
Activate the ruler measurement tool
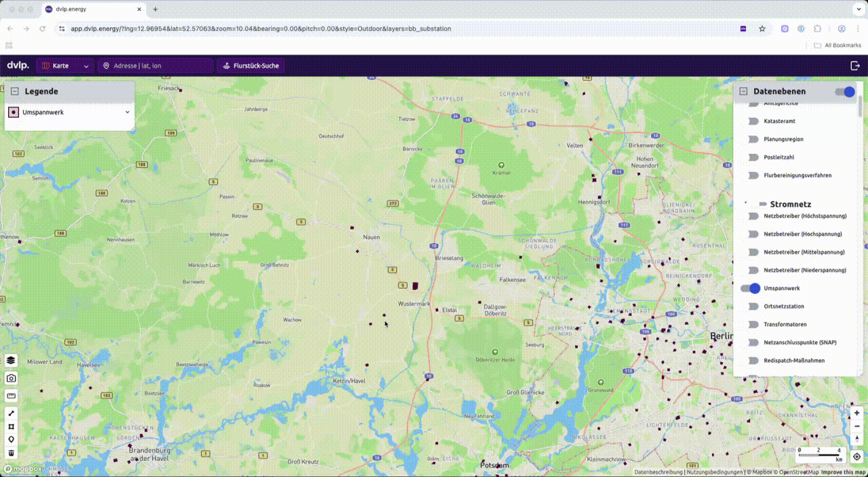[11, 396]
